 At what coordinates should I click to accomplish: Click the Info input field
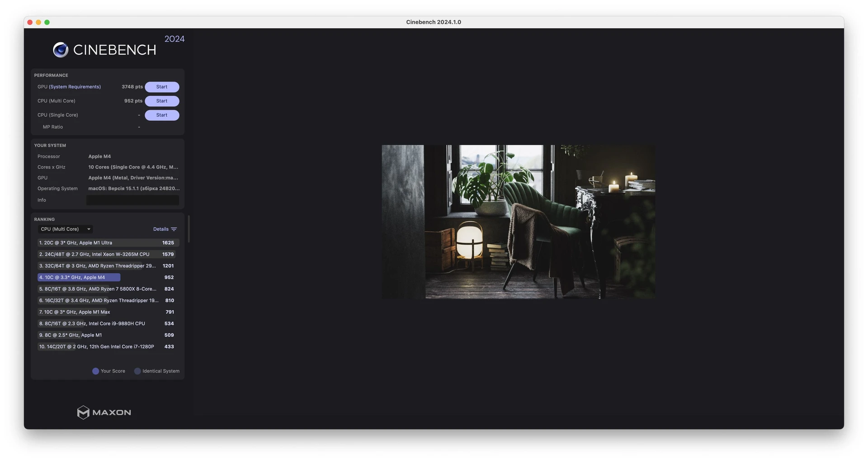(132, 200)
